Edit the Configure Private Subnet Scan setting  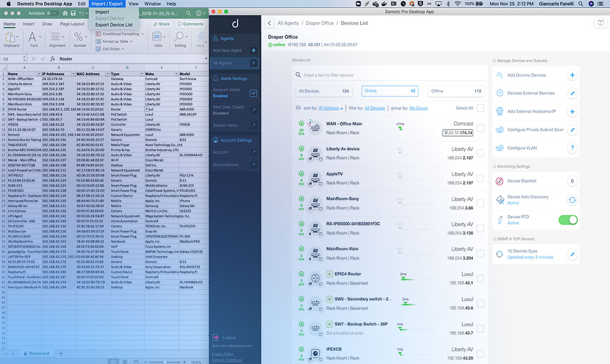coord(572,129)
